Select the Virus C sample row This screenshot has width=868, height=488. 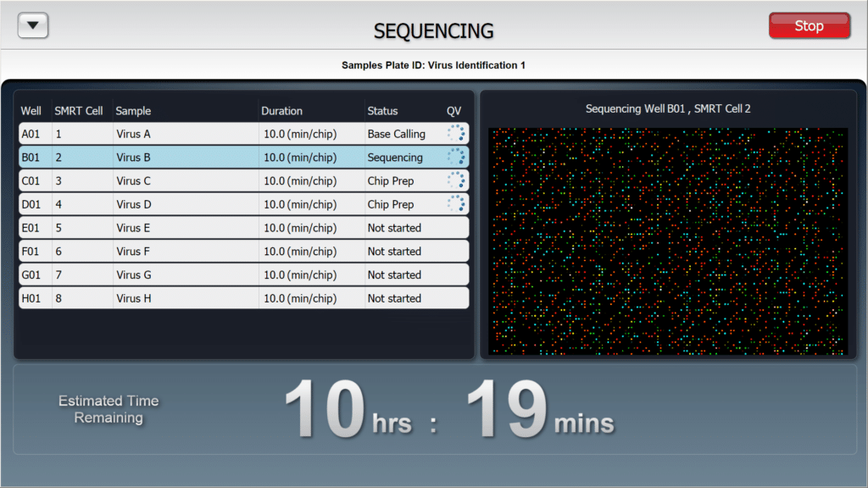click(x=243, y=180)
